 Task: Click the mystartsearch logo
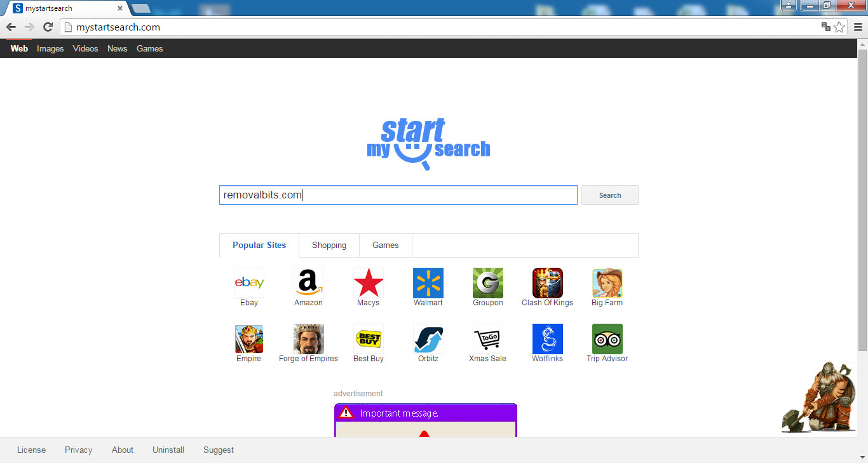point(428,144)
